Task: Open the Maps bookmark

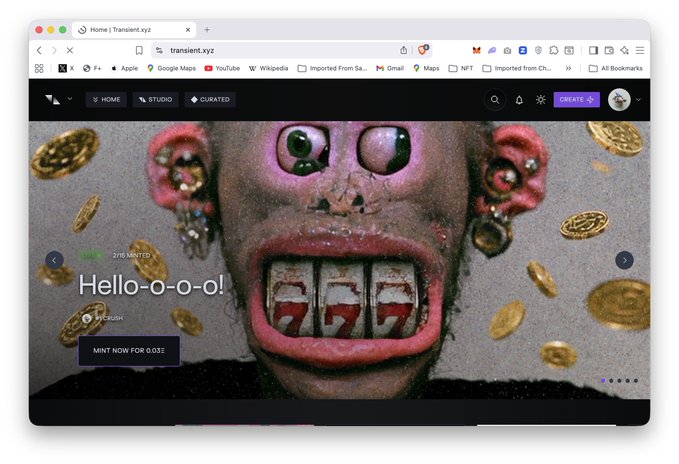Action: [427, 68]
